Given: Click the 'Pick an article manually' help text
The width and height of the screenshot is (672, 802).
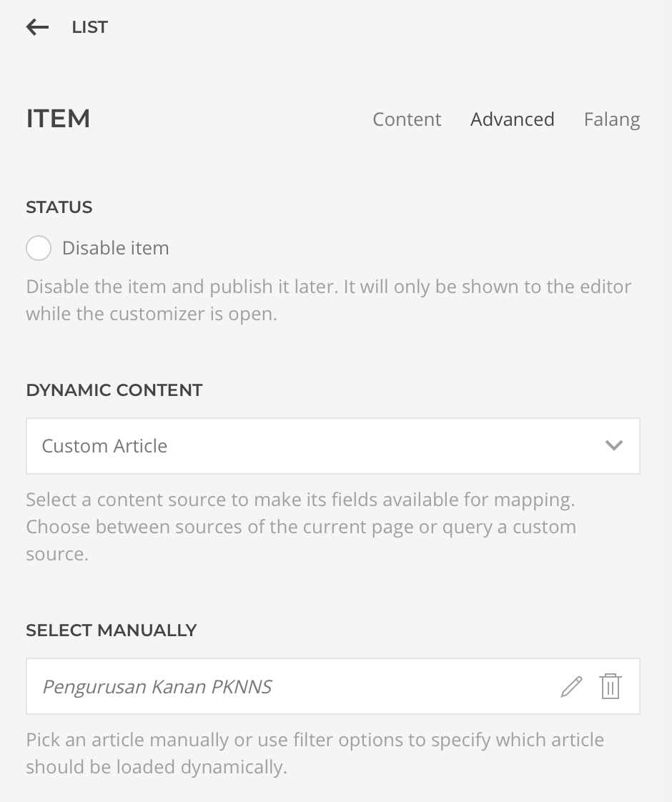Looking at the screenshot, I should tap(315, 753).
